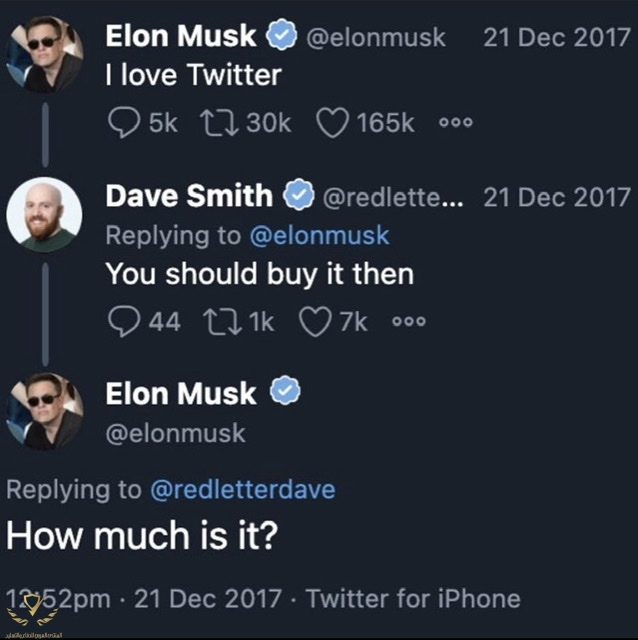
Task: Open the @redletterdave mention link
Action: pos(242,489)
